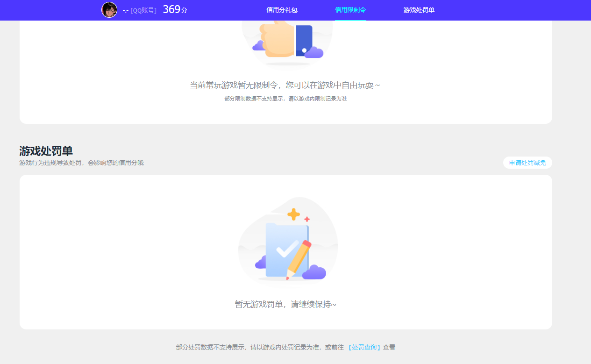Click the yellow plus decoration above the folder
This screenshot has width=591, height=364.
pos(293,214)
